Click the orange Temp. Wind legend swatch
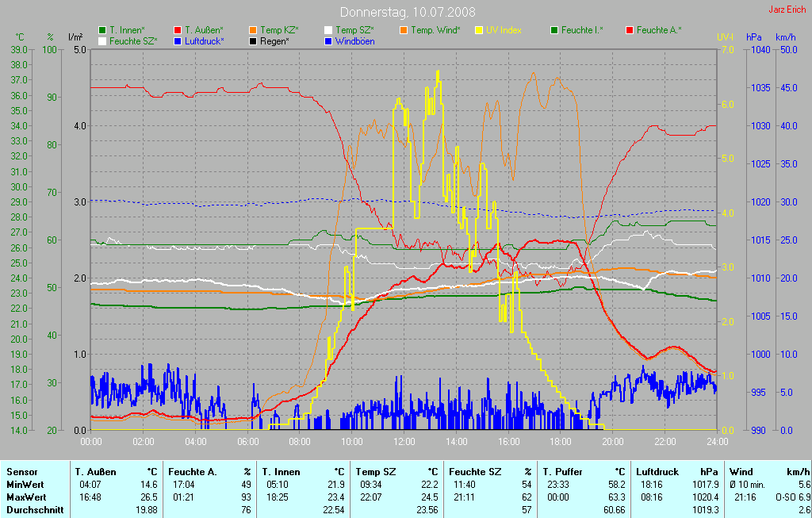The image size is (812, 518). (x=404, y=31)
